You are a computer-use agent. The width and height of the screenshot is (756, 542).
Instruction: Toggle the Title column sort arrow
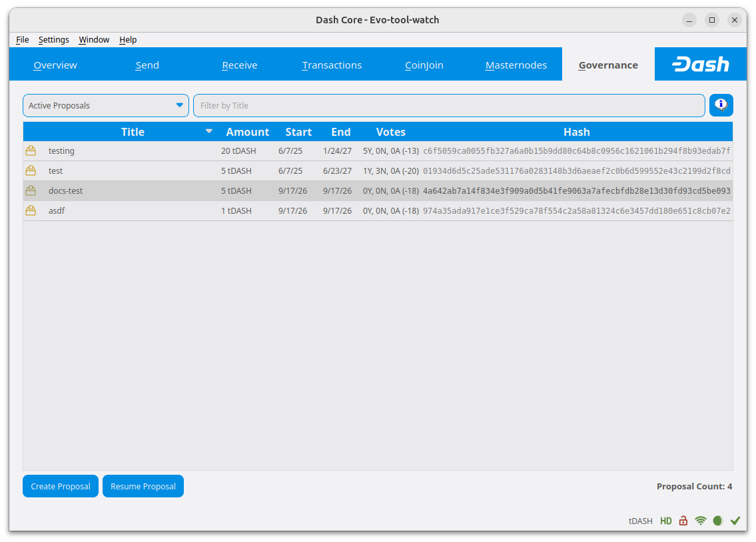pyautogui.click(x=208, y=131)
